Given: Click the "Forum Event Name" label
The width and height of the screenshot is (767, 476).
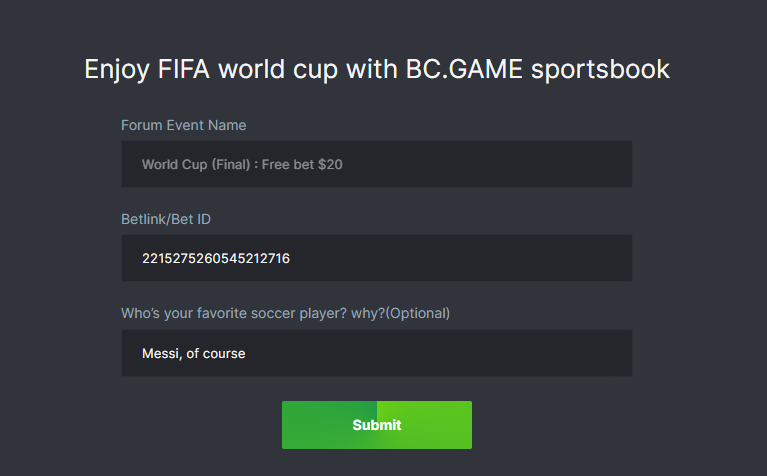Looking at the screenshot, I should [x=184, y=125].
